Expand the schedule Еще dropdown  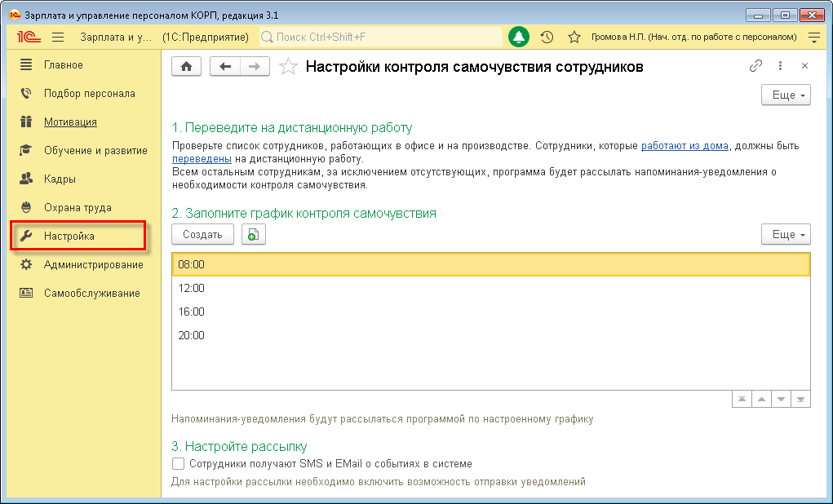pyautogui.click(x=786, y=234)
